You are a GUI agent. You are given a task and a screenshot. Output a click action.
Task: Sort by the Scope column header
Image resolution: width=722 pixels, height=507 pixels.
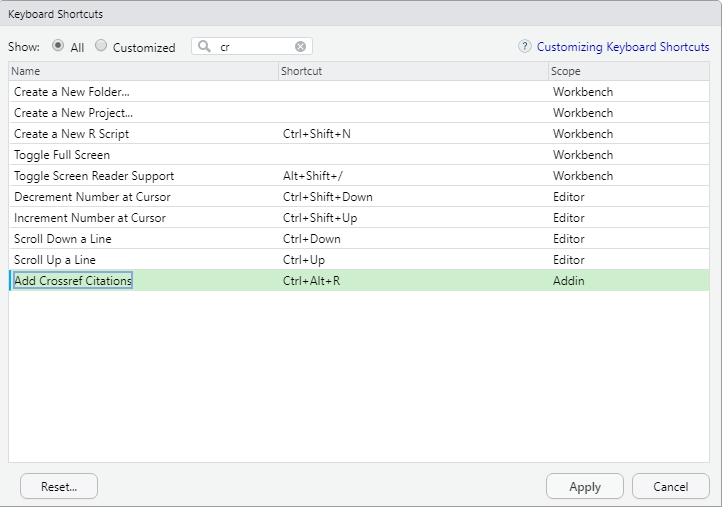628,72
